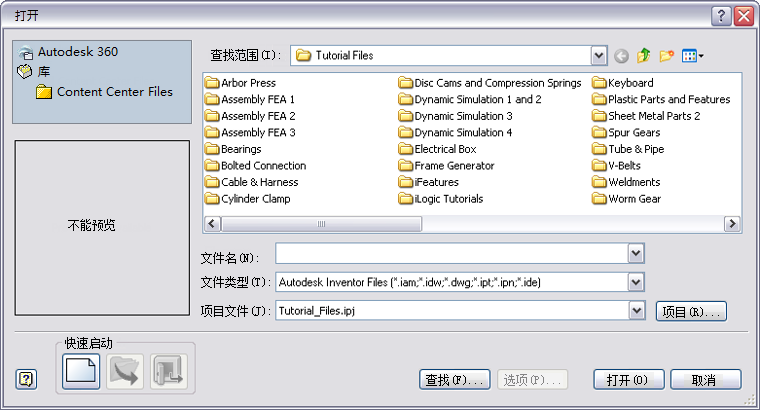Click the New file quick launch icon
The image size is (760, 410).
pyautogui.click(x=82, y=371)
